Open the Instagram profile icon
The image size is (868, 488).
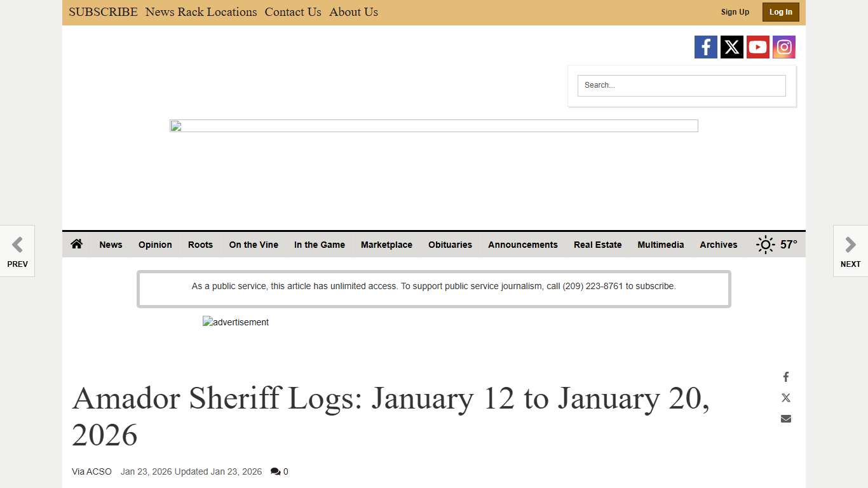783,46
